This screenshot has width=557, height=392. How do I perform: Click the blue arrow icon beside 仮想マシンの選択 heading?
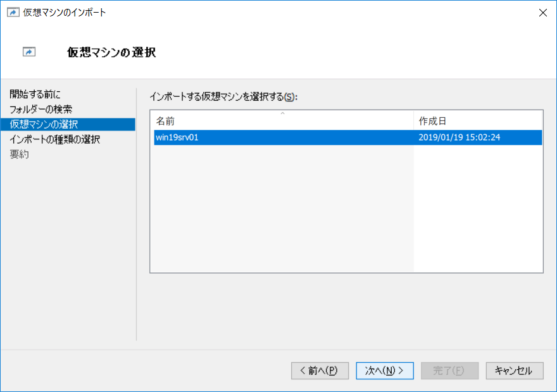28,51
